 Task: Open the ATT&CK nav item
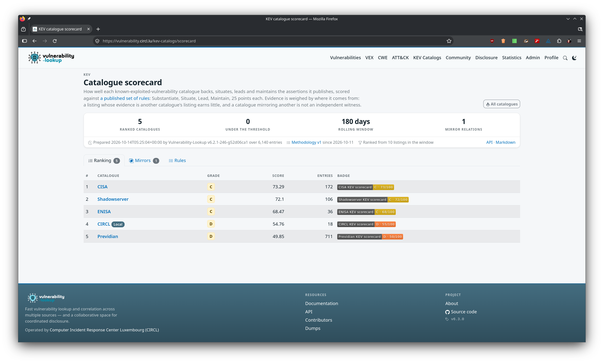[400, 57]
